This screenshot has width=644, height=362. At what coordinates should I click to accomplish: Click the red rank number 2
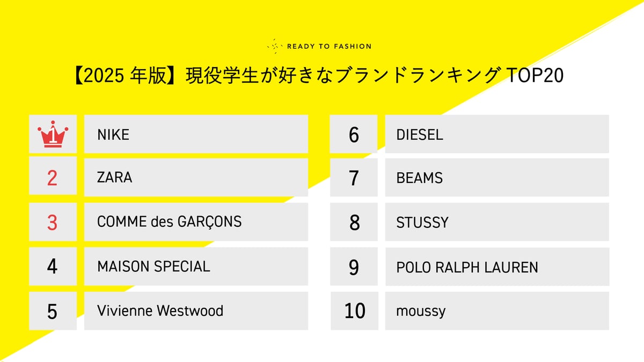(53, 178)
